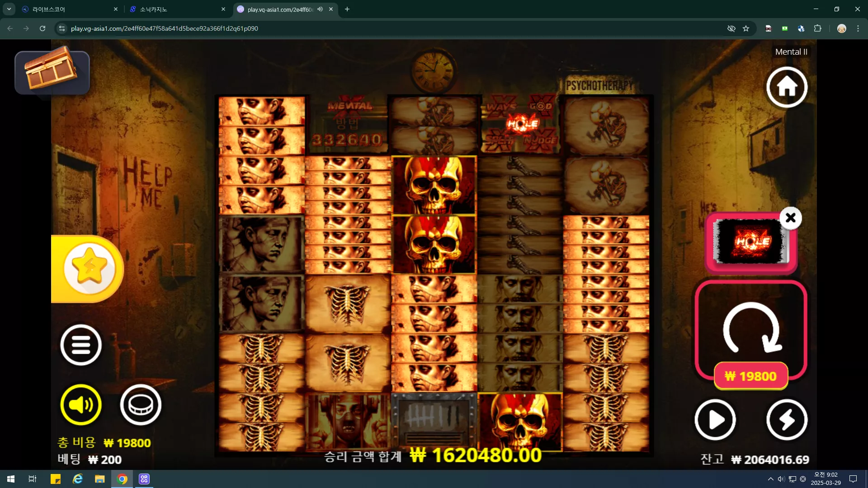This screenshot has width=868, height=488.
Task: Open the system volume control
Action: pos(781,479)
